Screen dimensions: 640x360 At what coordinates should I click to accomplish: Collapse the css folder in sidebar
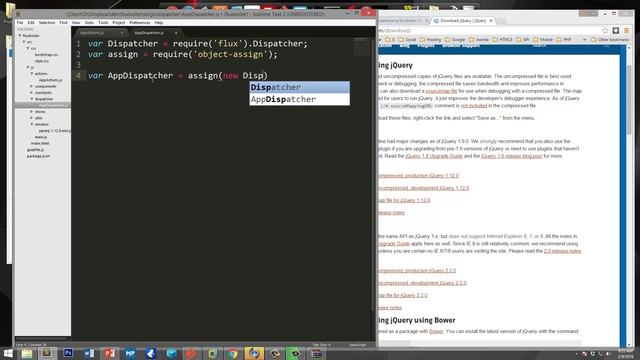click(28, 48)
